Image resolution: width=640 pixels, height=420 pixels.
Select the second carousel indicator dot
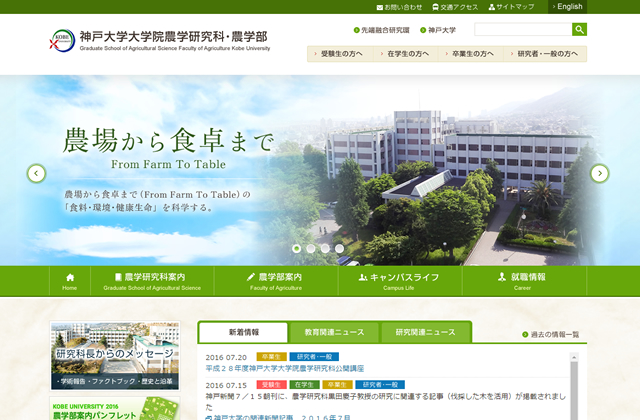[x=311, y=249]
